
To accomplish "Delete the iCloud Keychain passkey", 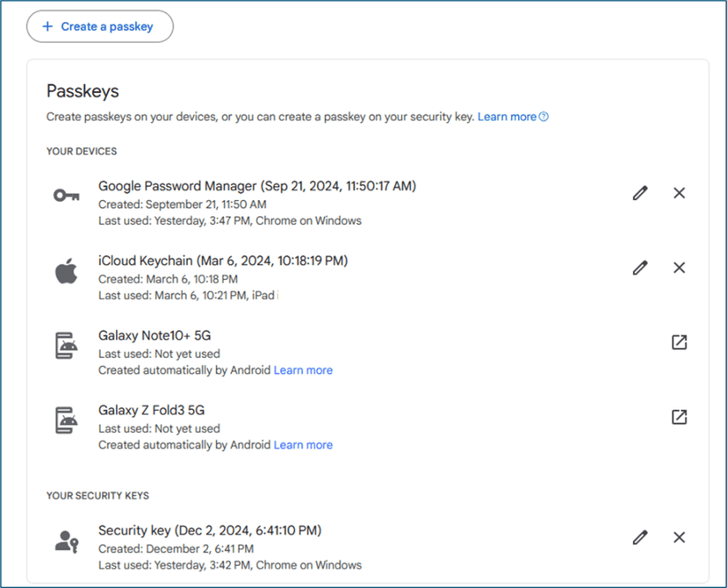I will pyautogui.click(x=679, y=268).
